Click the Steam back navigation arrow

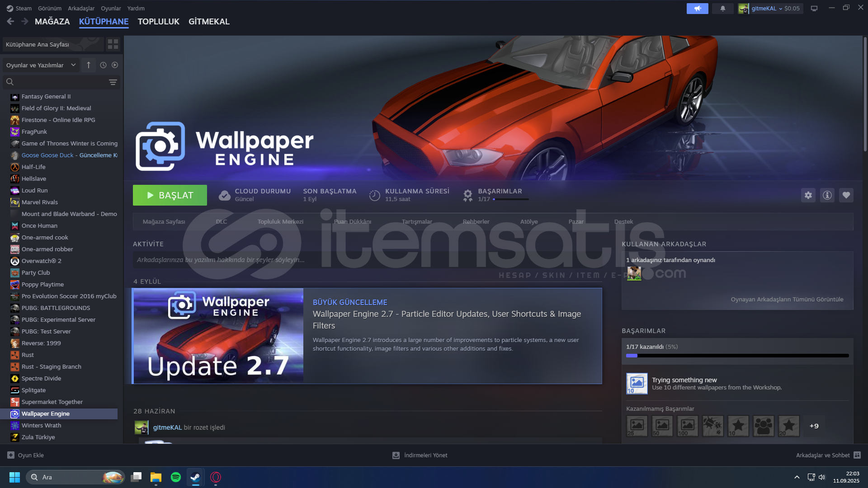[10, 21]
